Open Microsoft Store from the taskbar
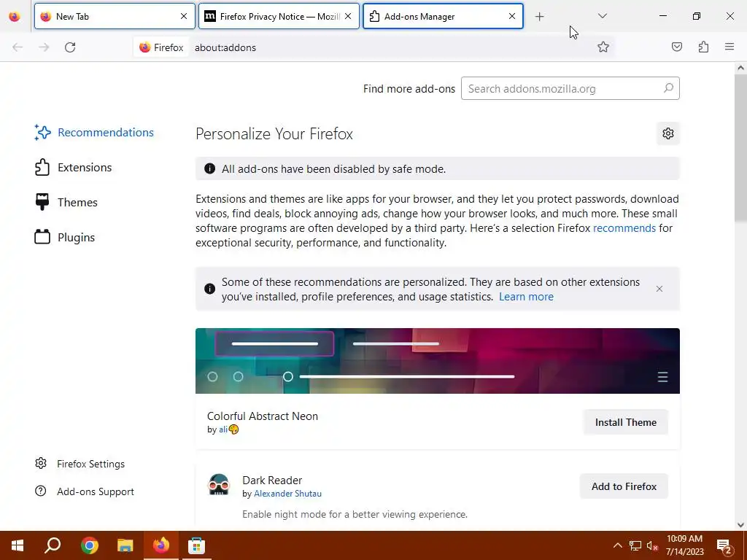Viewport: 747px width, 560px height. click(196, 545)
